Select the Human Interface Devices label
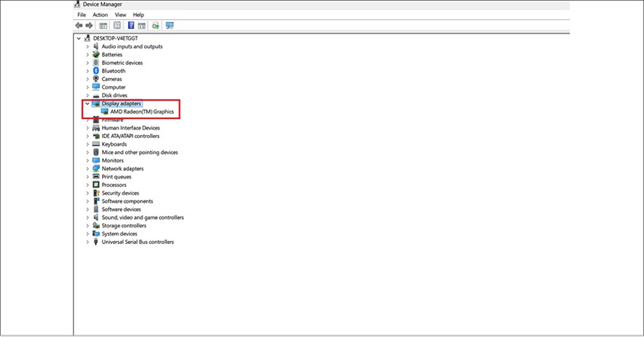Image resolution: width=644 pixels, height=337 pixels. (130, 128)
